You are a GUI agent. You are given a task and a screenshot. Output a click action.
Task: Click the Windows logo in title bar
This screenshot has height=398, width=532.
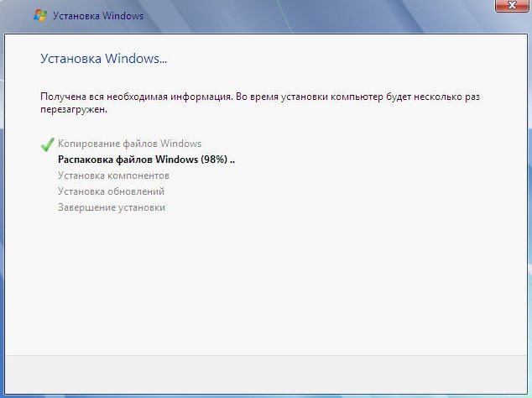40,16
